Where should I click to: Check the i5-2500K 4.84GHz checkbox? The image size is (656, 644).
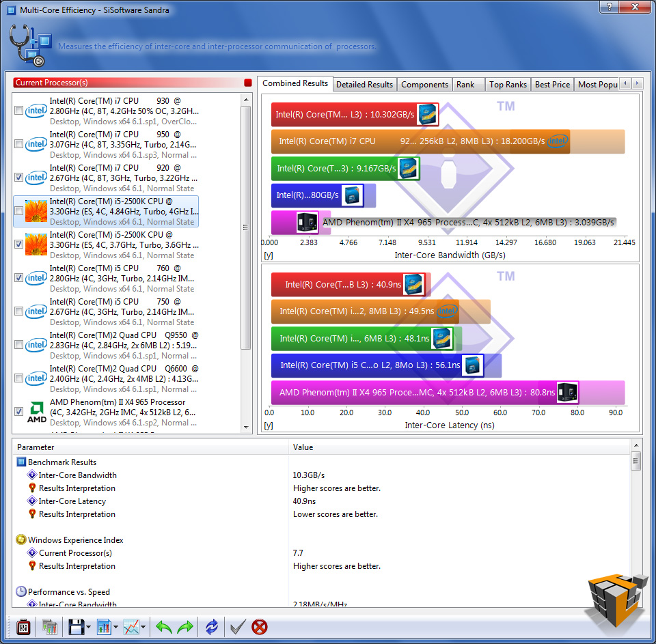[19, 211]
